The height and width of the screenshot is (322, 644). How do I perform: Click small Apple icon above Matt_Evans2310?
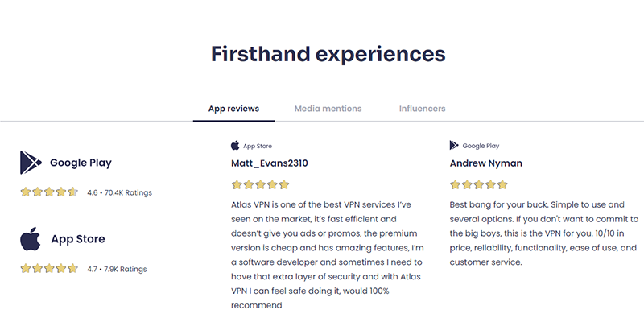235,146
